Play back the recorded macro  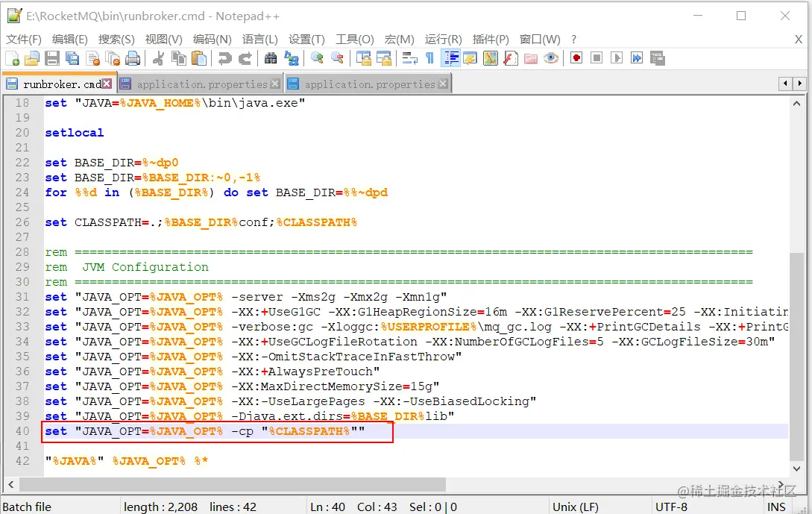pos(617,58)
